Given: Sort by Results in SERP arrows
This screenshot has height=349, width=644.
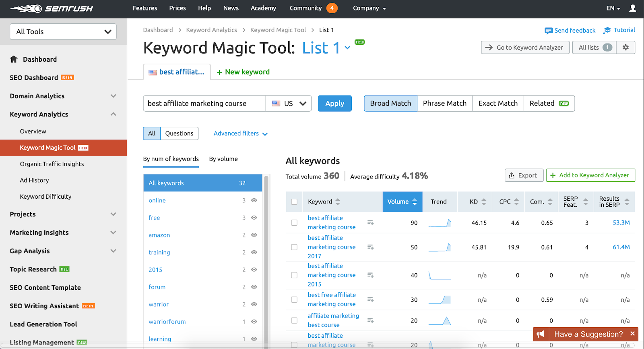Looking at the screenshot, I should point(627,202).
